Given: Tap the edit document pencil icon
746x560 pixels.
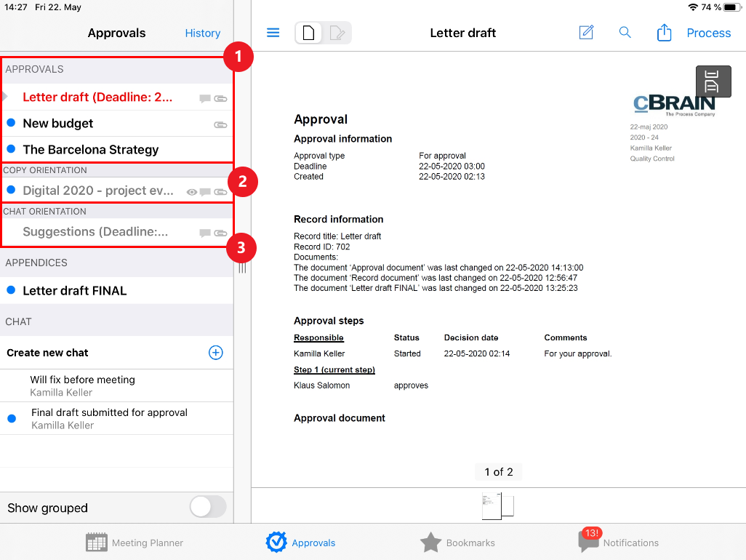Looking at the screenshot, I should [586, 33].
